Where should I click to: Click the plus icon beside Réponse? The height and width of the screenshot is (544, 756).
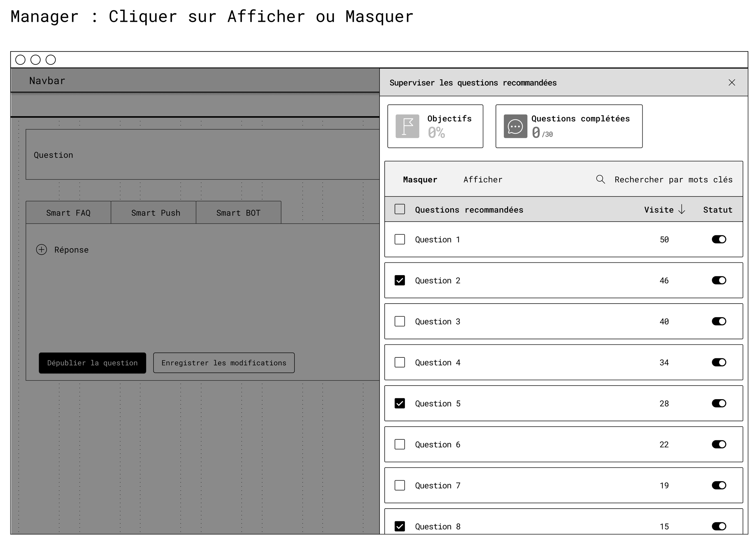(41, 250)
